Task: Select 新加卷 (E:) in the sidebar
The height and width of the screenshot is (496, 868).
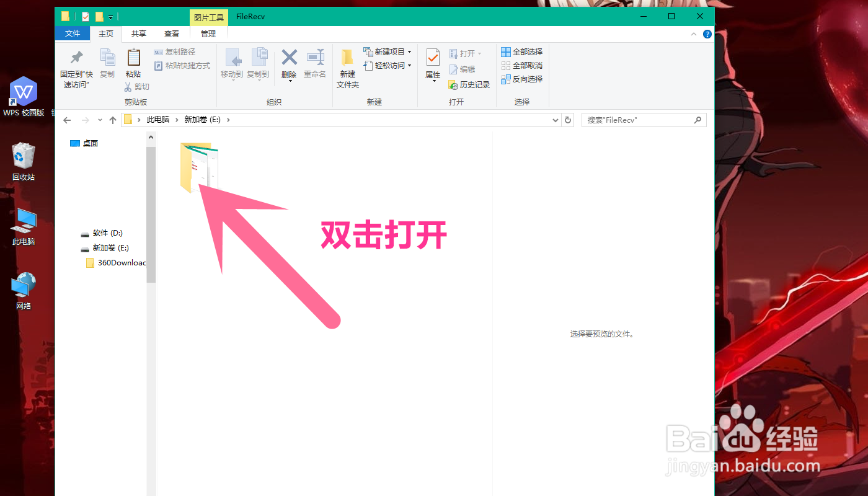Action: point(110,247)
